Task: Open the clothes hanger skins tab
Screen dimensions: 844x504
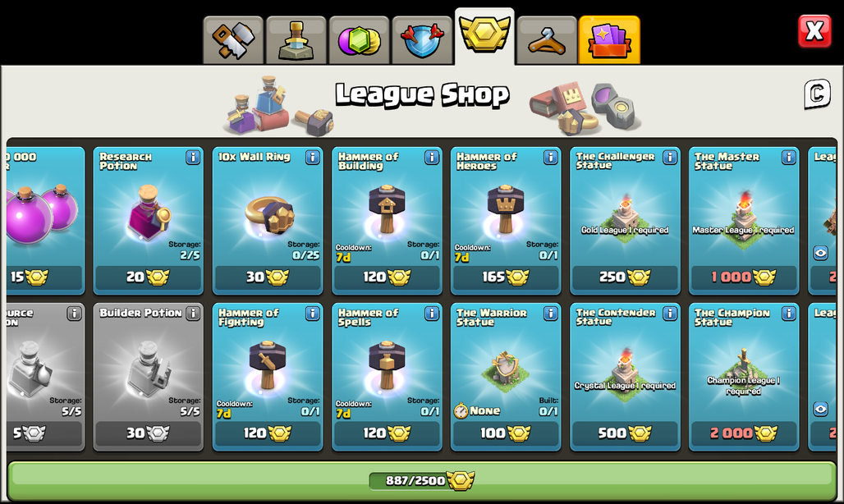Action: [547, 40]
